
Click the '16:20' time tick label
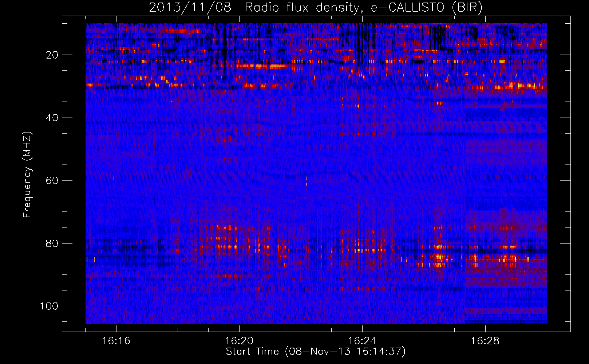coord(239,341)
